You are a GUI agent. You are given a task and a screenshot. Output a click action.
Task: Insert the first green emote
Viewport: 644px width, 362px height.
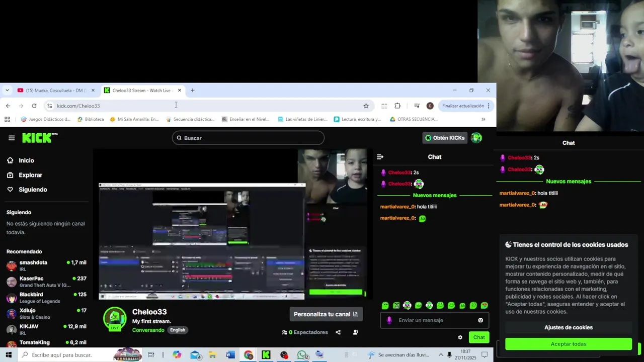[x=385, y=305]
